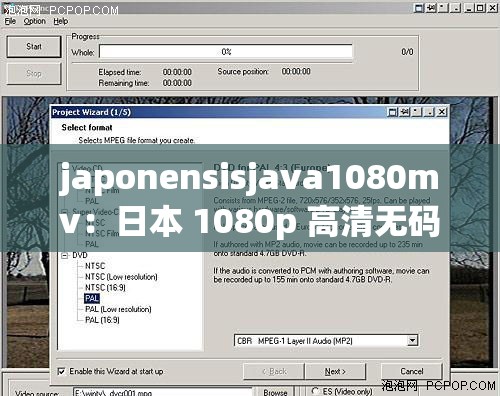Collapse the DVD tree node
This screenshot has width=500, height=396.
point(64,256)
